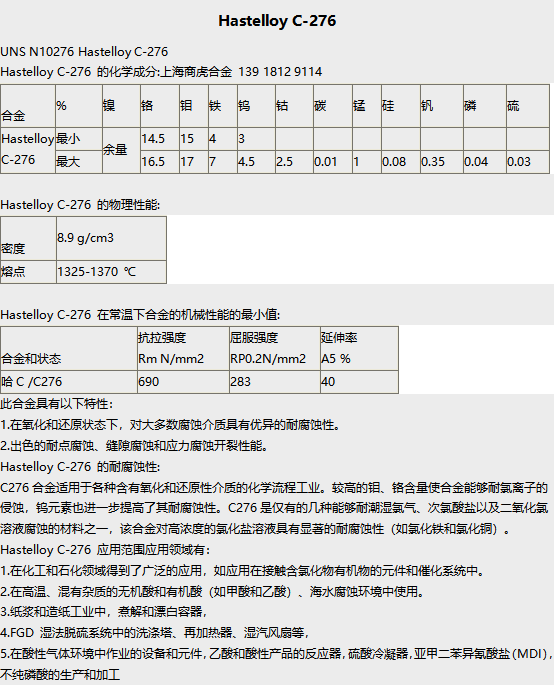
Task: Click the Hastelloy C-276 page title
Action: click(x=277, y=21)
